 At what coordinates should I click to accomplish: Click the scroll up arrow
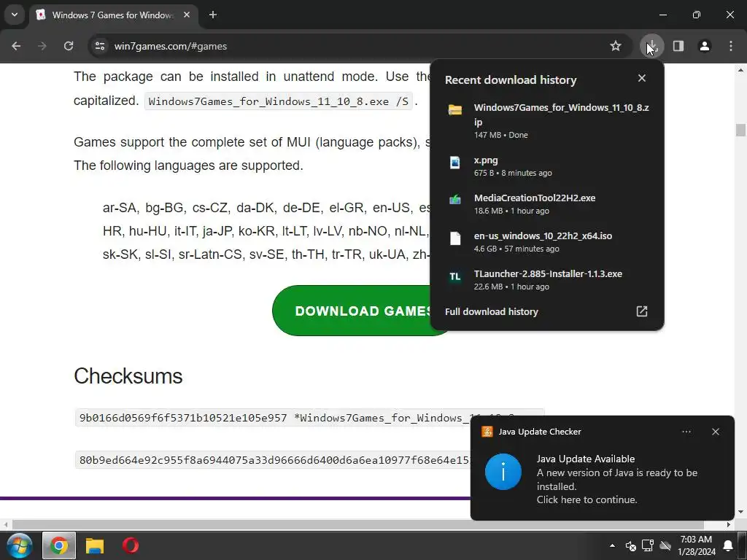(740, 70)
